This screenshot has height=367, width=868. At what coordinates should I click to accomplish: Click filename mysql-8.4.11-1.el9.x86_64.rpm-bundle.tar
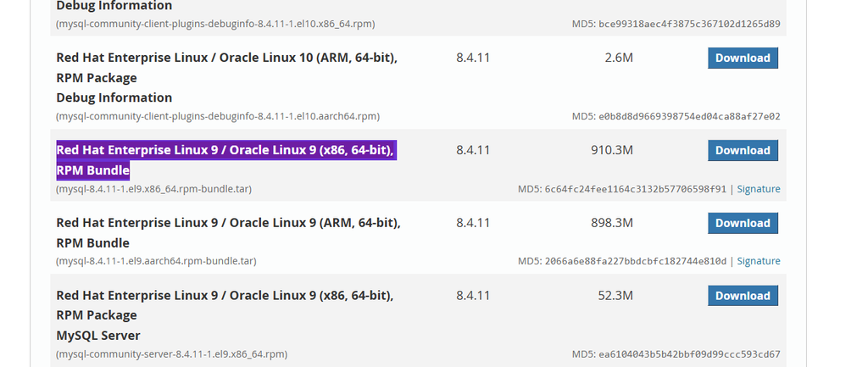154,189
